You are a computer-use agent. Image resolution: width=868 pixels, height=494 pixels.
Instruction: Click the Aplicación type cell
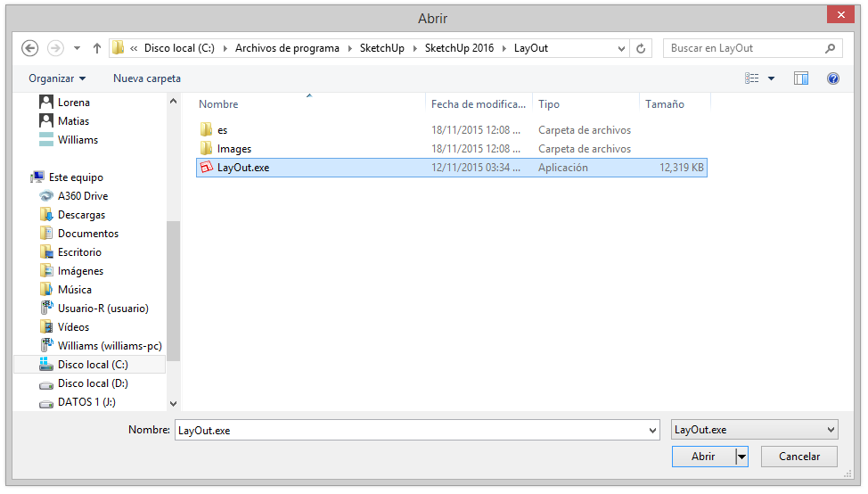(x=563, y=168)
